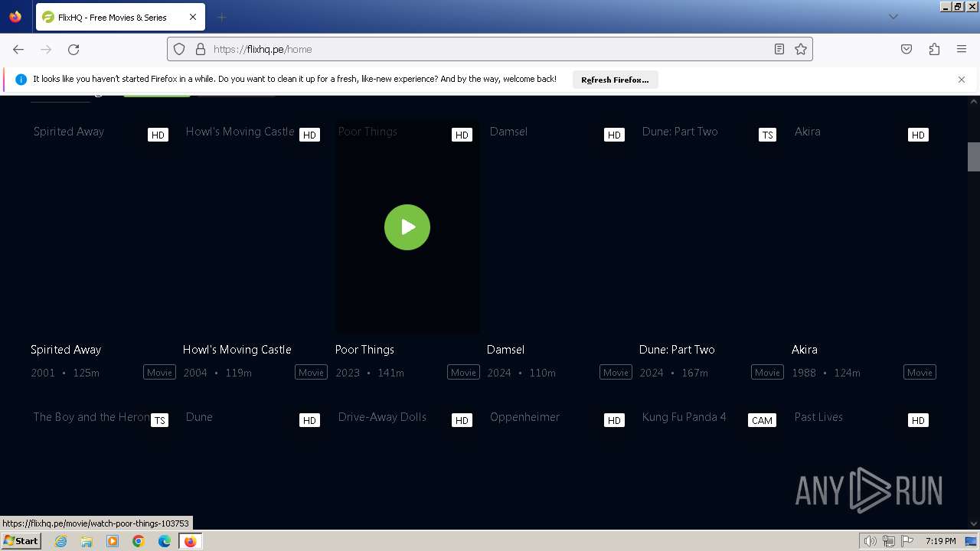Open Howl's Moving Castle title link
The image size is (980, 551).
point(237,350)
